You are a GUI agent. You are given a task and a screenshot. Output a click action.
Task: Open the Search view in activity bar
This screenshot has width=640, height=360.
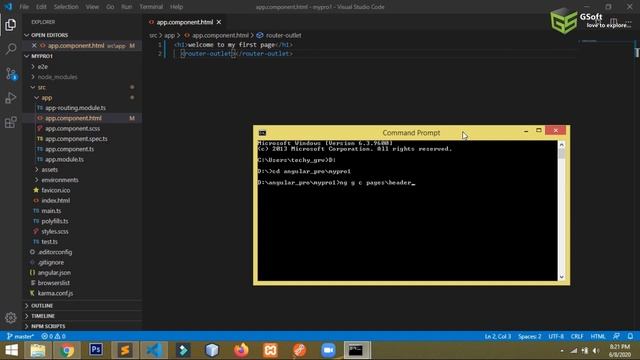coord(11,49)
